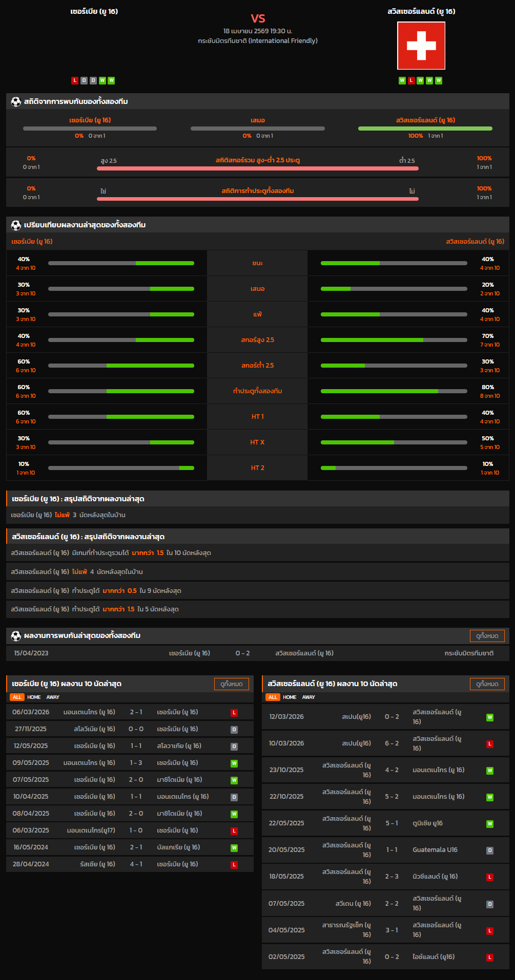This screenshot has height=980, width=515.
Task: Filter Serbia's results by AWAY matches
Action: pyautogui.click(x=53, y=697)
